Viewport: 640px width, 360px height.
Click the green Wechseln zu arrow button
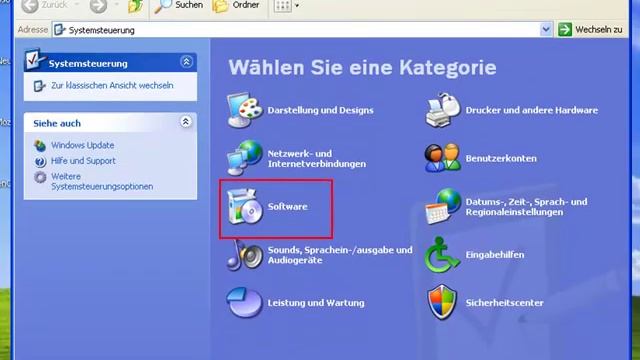click(x=565, y=29)
